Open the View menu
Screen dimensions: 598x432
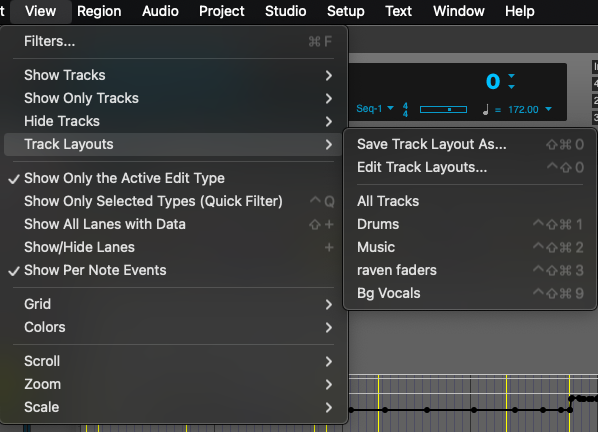(x=40, y=11)
